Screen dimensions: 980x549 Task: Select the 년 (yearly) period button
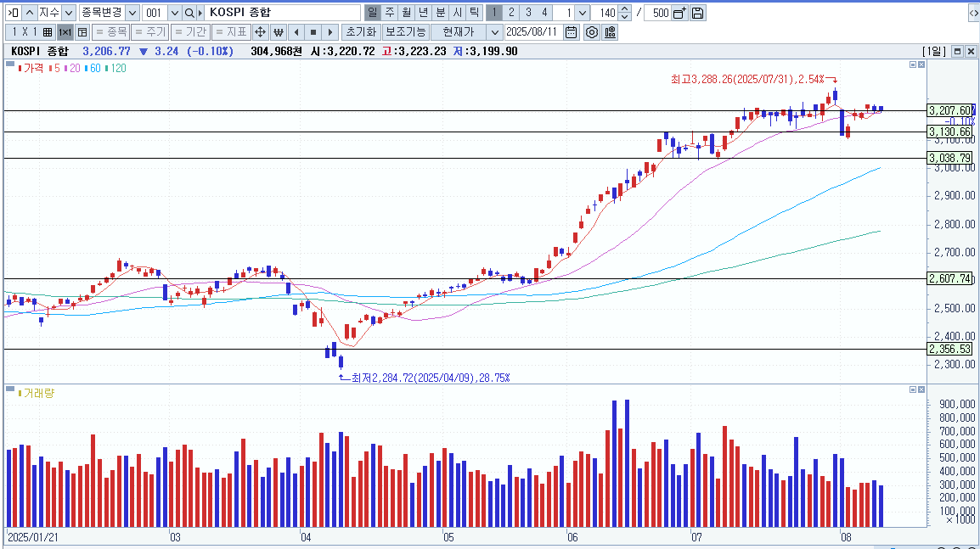pyautogui.click(x=423, y=13)
